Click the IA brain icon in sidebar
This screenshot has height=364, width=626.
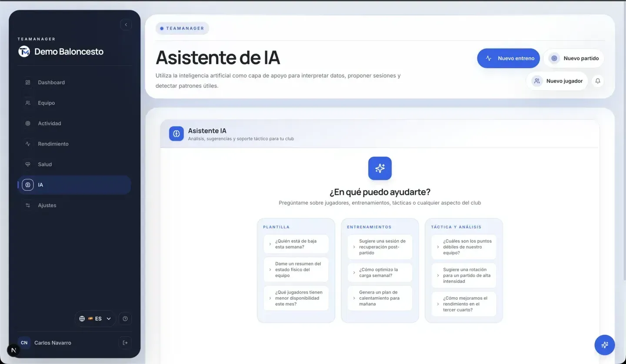(x=28, y=185)
